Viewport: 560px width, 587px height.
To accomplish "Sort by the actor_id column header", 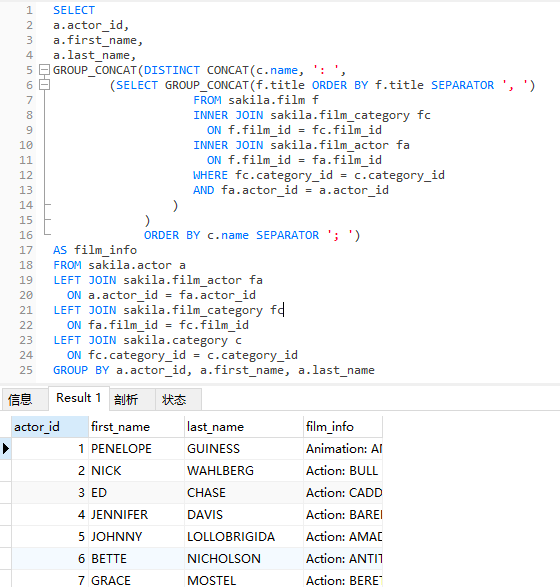I will tap(50, 427).
